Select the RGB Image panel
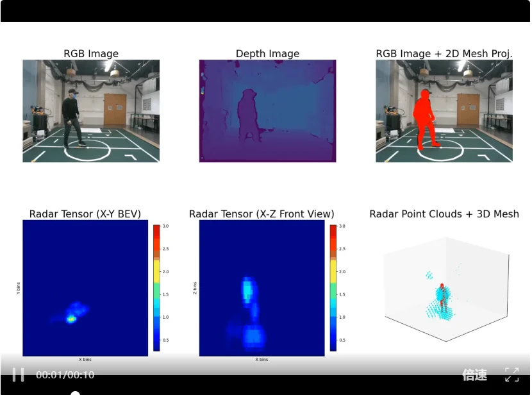Viewport: 532px width, 395px height. coord(90,110)
